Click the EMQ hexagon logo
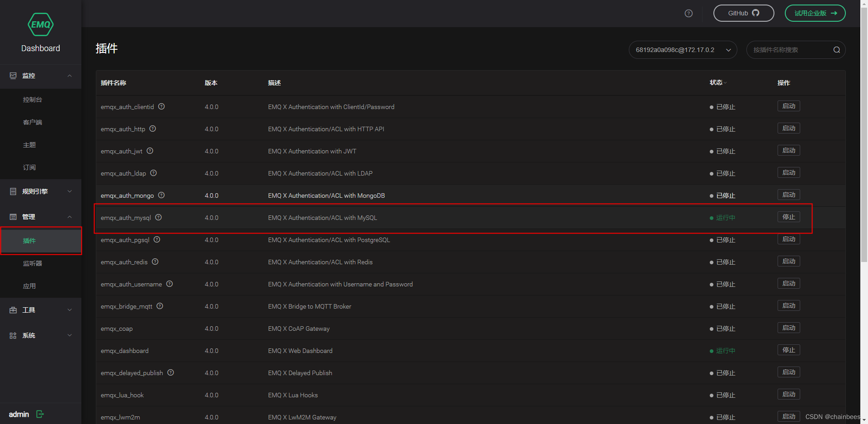Screen dimensions: 868x424 point(41,24)
